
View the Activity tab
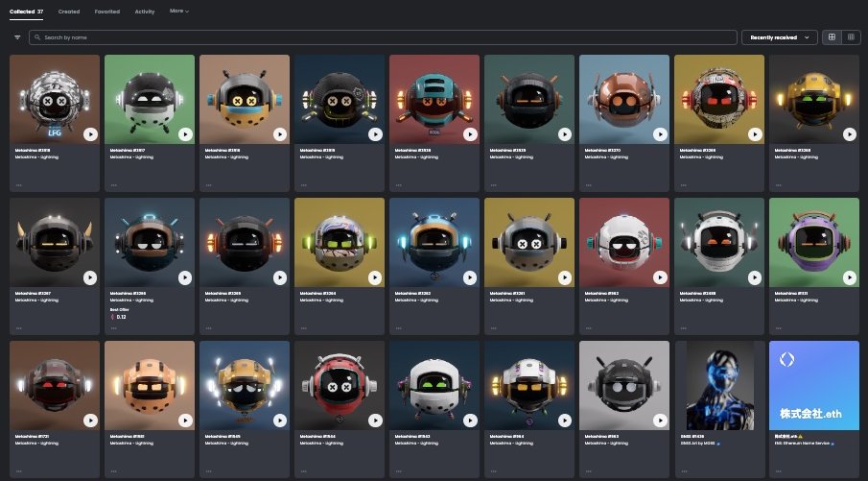tap(145, 12)
